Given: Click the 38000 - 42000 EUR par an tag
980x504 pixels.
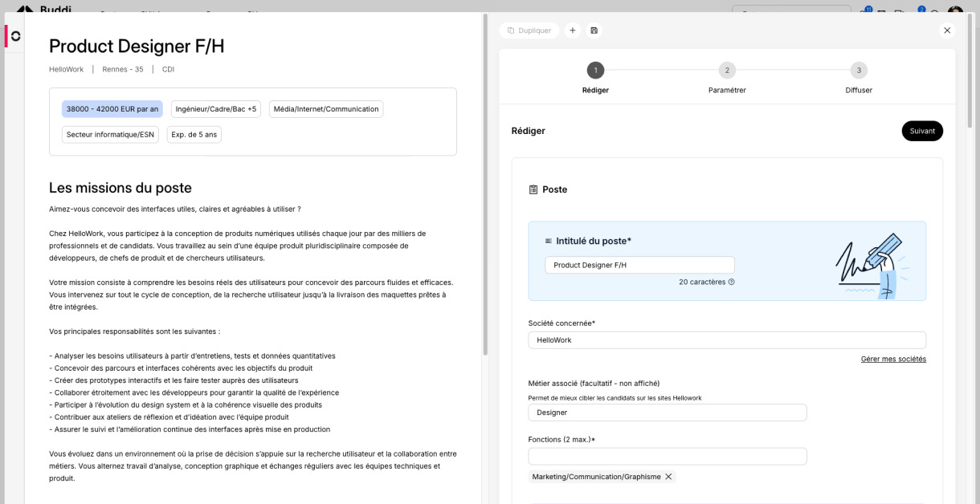Looking at the screenshot, I should pos(112,109).
